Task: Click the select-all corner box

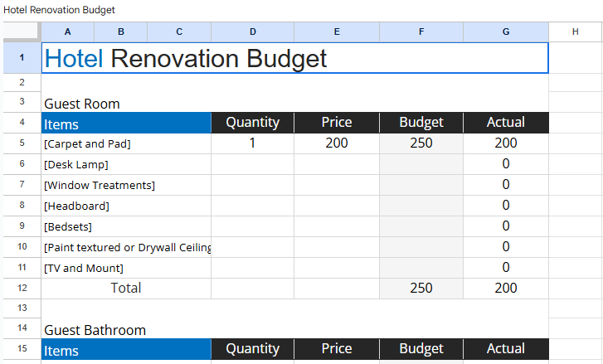Action: 21,32
